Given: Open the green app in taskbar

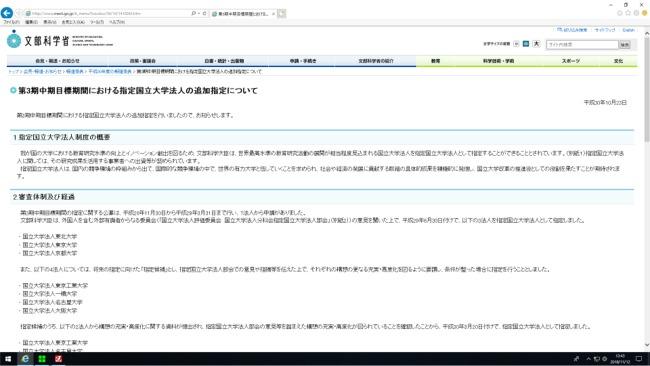Looking at the screenshot, I should coord(42,359).
